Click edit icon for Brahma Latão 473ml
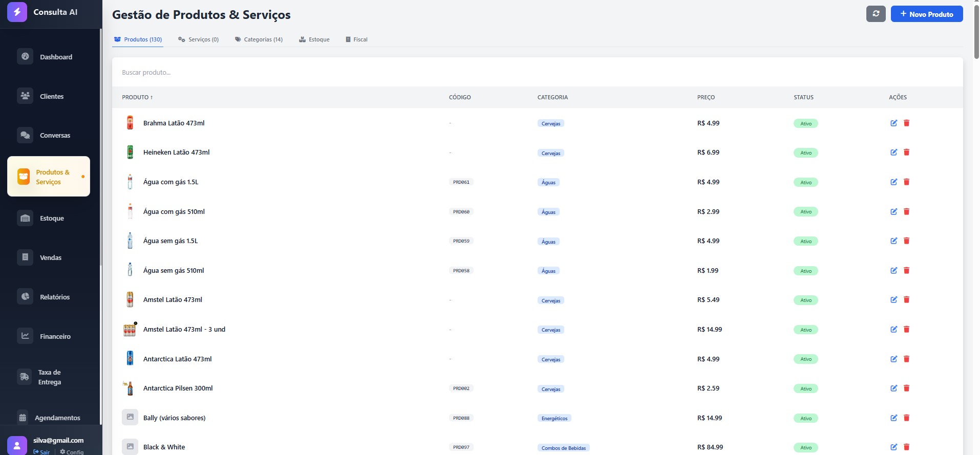This screenshot has height=455, width=980. (893, 123)
